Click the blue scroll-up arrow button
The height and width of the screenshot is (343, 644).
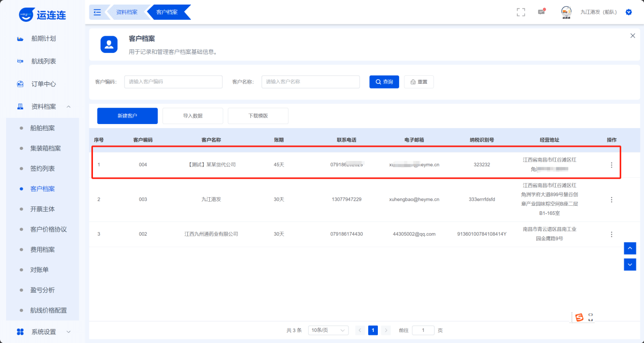(x=630, y=248)
